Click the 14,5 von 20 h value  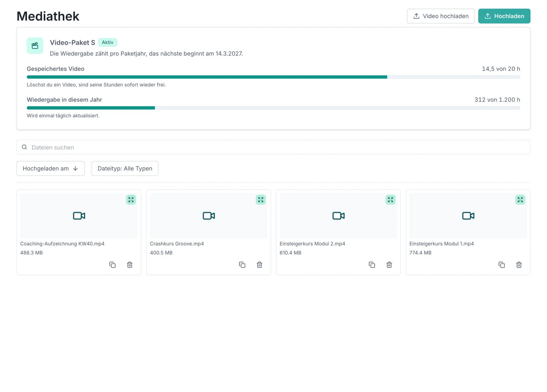(501, 69)
